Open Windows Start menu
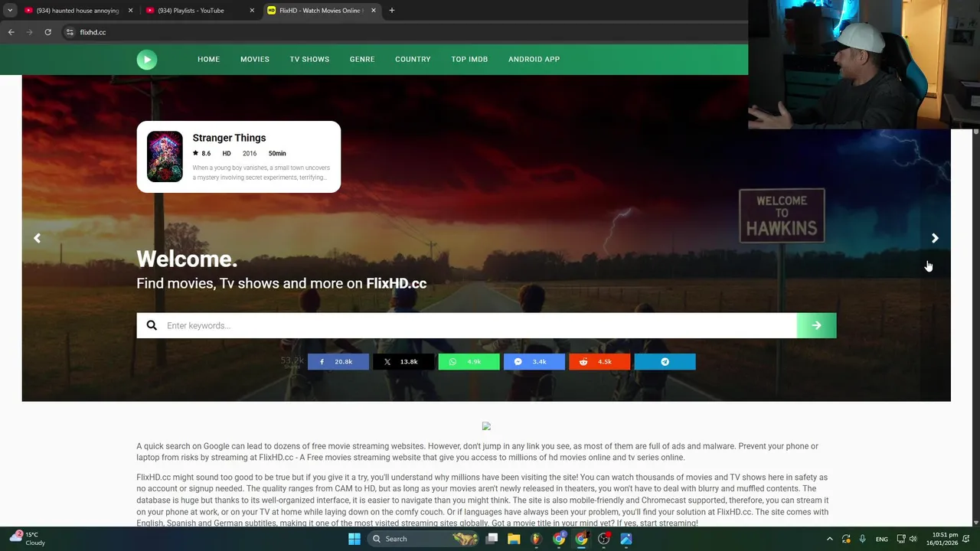 click(354, 539)
